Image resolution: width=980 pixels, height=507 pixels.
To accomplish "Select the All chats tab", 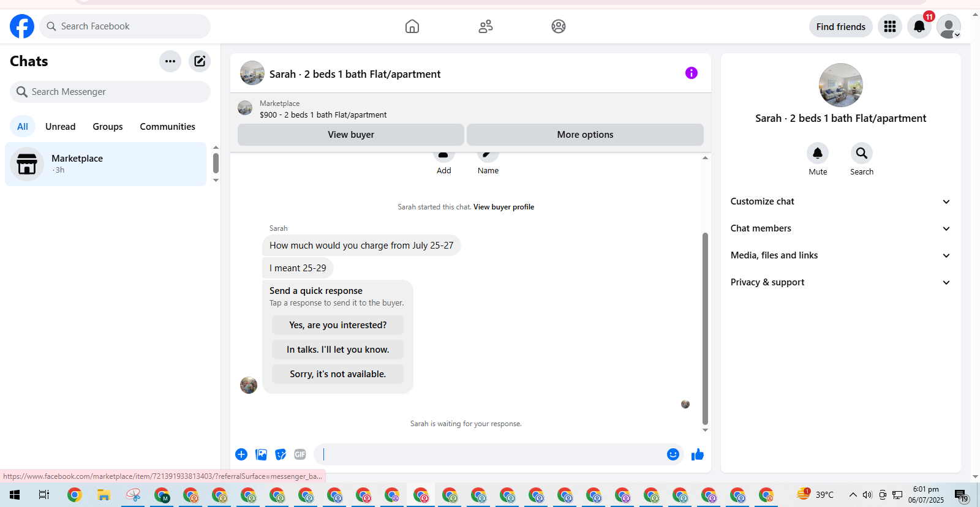I will click(23, 127).
